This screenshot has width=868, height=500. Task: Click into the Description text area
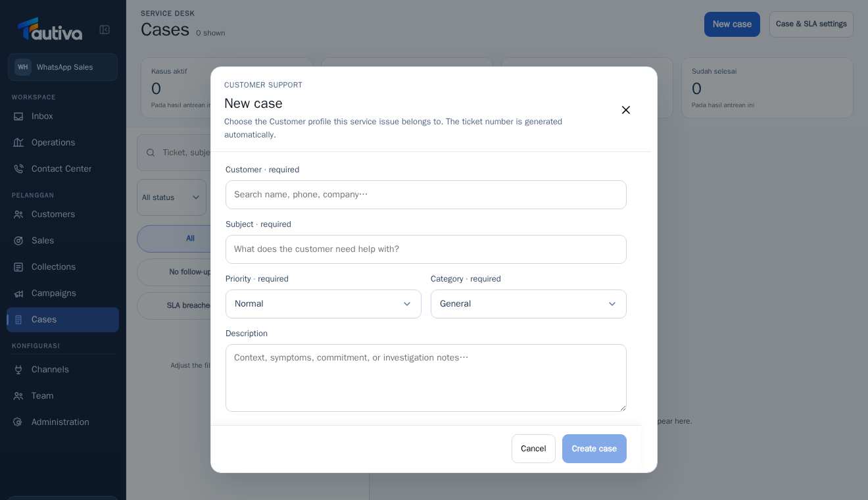(x=426, y=378)
